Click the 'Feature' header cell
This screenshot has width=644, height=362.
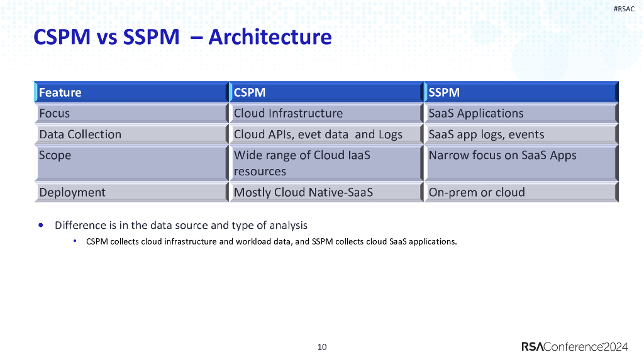131,92
